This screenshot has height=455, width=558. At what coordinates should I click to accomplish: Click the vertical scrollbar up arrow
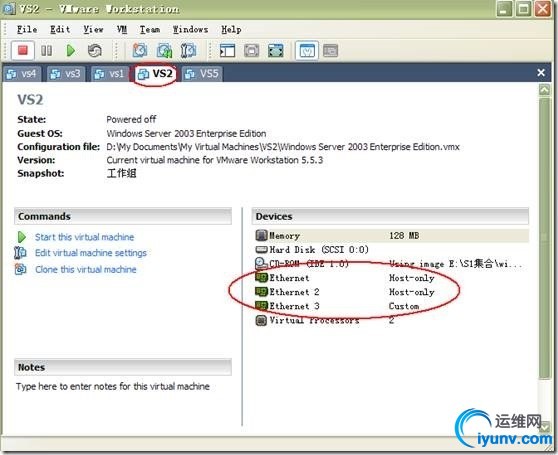tap(544, 90)
